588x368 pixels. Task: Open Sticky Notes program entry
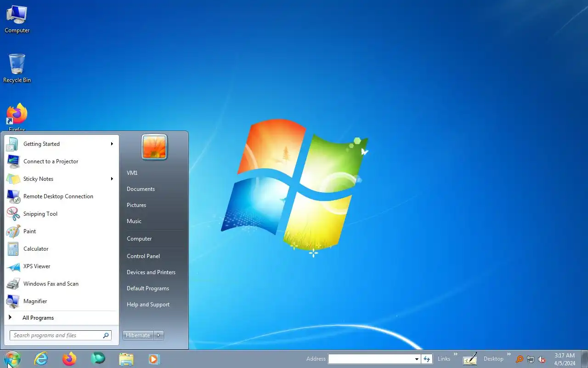[62, 179]
